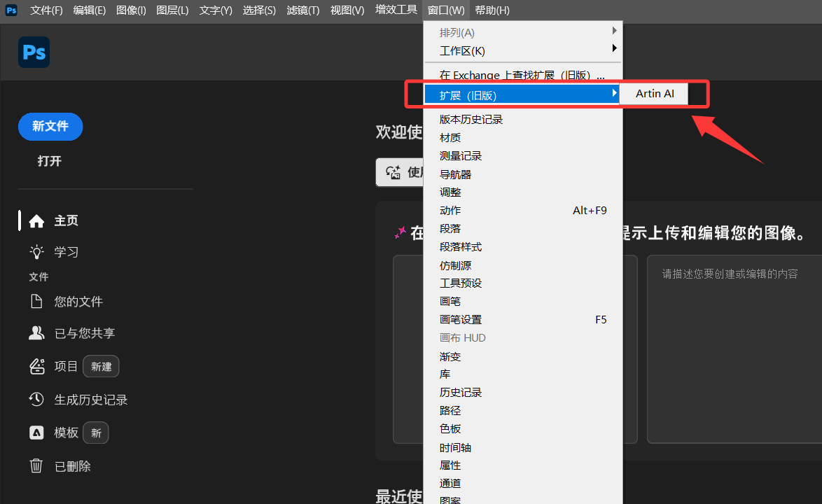Click the people icon for 已与您共享
The height and width of the screenshot is (504, 822).
(x=36, y=332)
